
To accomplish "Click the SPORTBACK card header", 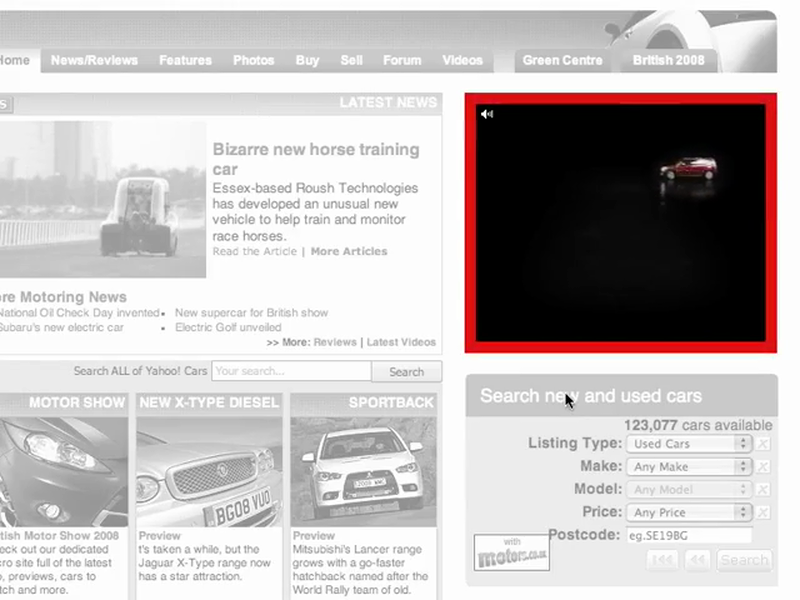I will coord(363,403).
